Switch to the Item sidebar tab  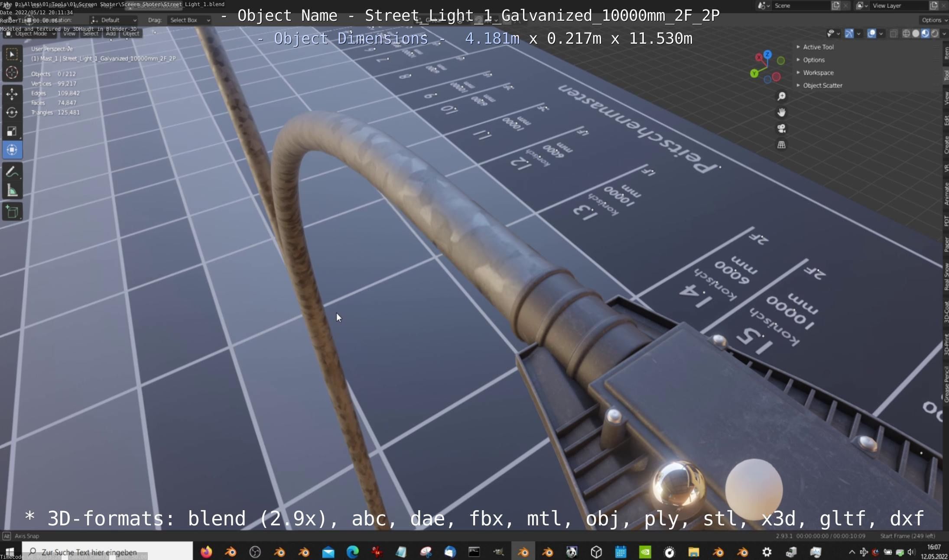coord(946,53)
